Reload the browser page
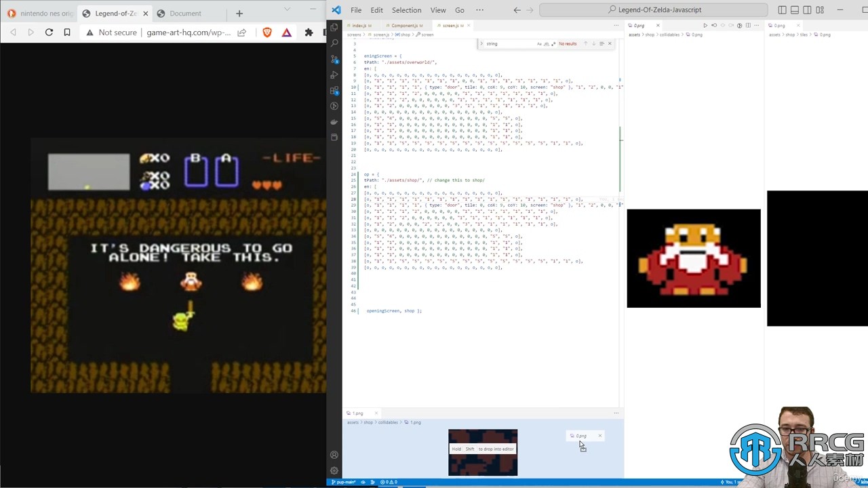This screenshot has height=488, width=868. coord(49,33)
